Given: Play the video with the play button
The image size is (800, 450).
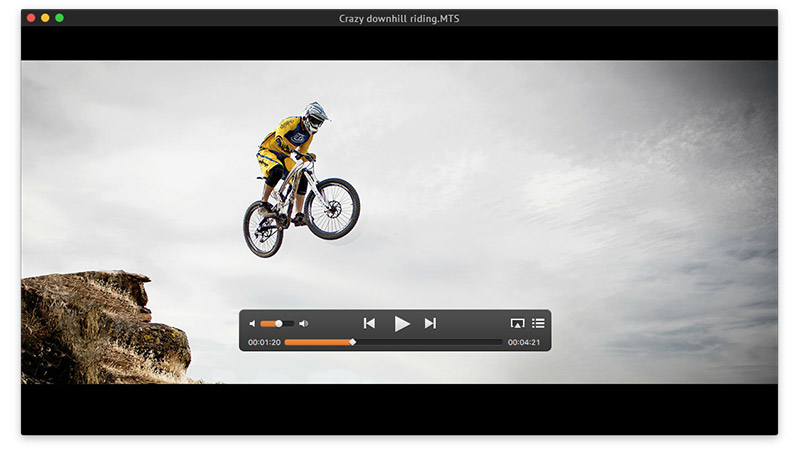Looking at the screenshot, I should [402, 323].
